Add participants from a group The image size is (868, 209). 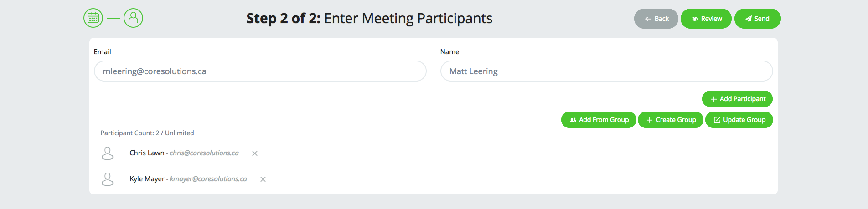click(599, 120)
